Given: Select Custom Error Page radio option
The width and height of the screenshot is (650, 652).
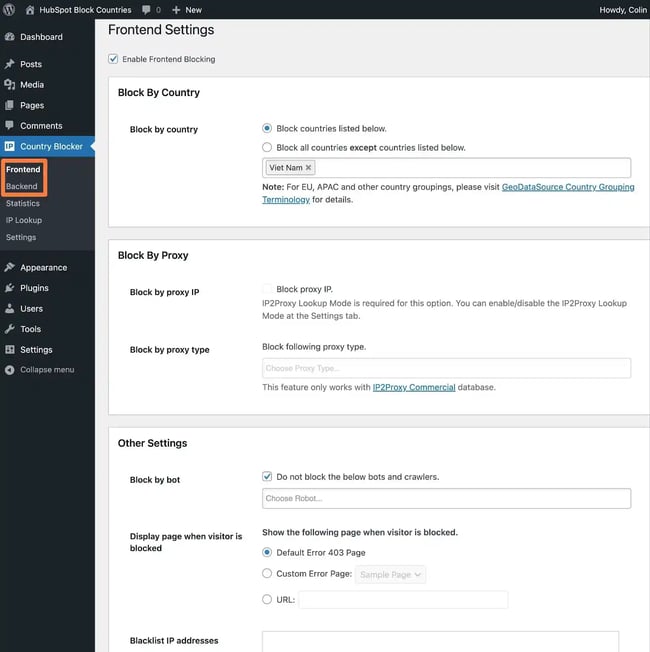Looking at the screenshot, I should [x=267, y=573].
